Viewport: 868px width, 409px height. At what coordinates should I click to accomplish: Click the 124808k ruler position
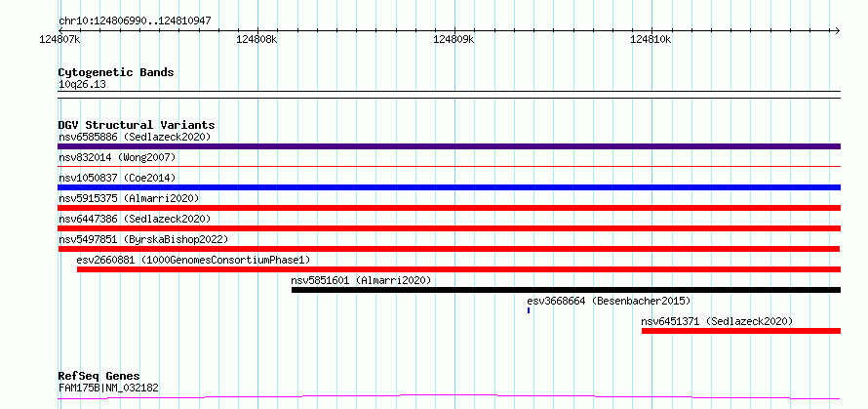[x=256, y=39]
